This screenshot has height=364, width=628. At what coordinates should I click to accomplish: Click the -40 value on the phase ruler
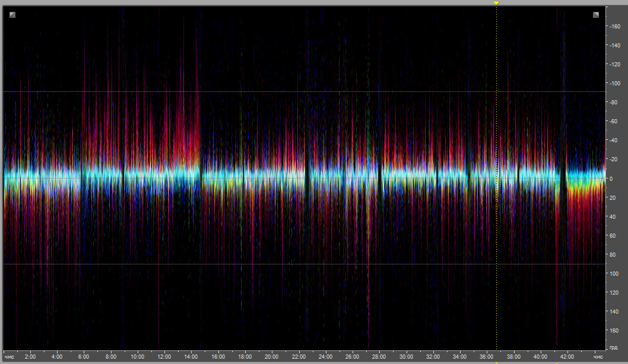tap(615, 141)
